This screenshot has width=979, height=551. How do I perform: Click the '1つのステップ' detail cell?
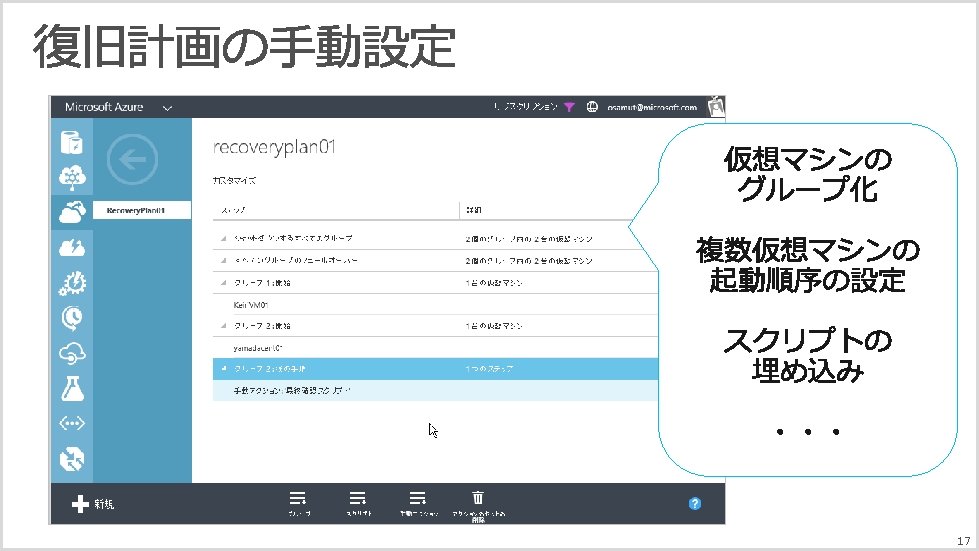pos(489,369)
